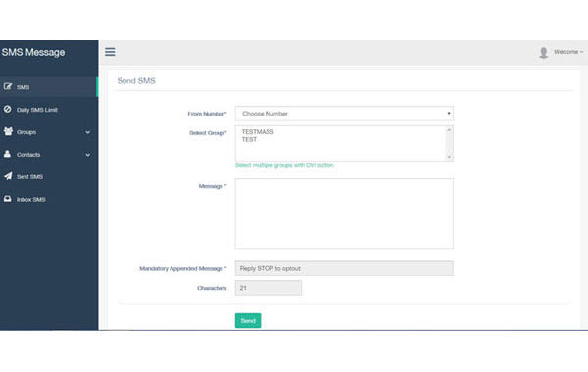The image size is (588, 372).
Task: Select the TESTMASS group option
Action: click(x=258, y=132)
